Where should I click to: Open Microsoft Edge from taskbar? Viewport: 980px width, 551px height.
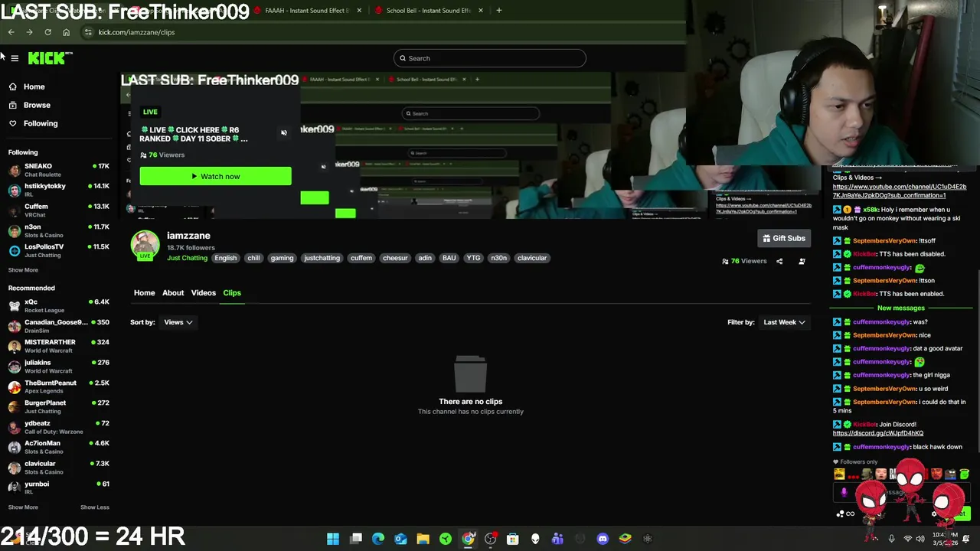tap(378, 539)
